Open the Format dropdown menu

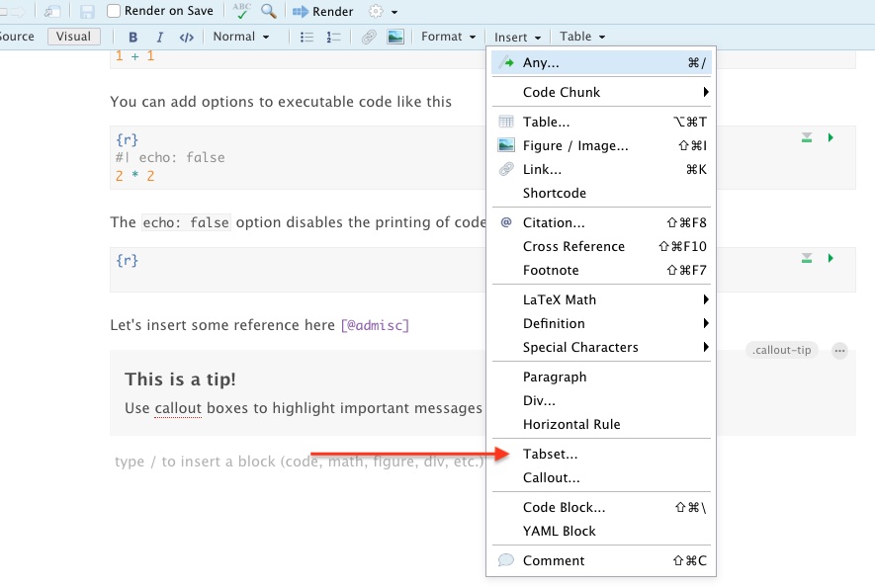[x=448, y=37]
